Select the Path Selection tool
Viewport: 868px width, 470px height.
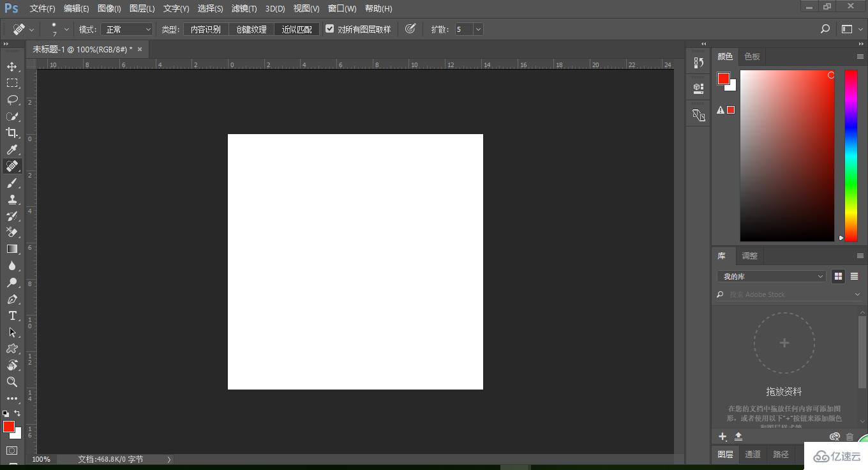12,332
